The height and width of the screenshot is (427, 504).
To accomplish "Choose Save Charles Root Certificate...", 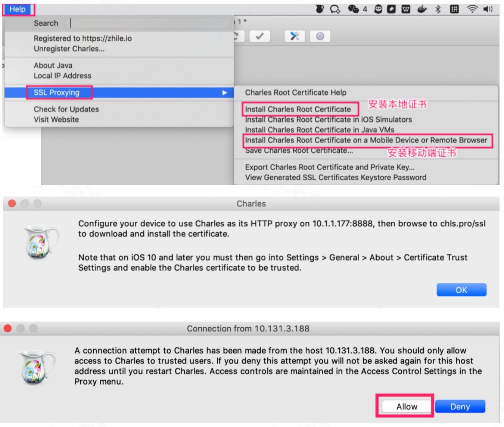I will (299, 150).
